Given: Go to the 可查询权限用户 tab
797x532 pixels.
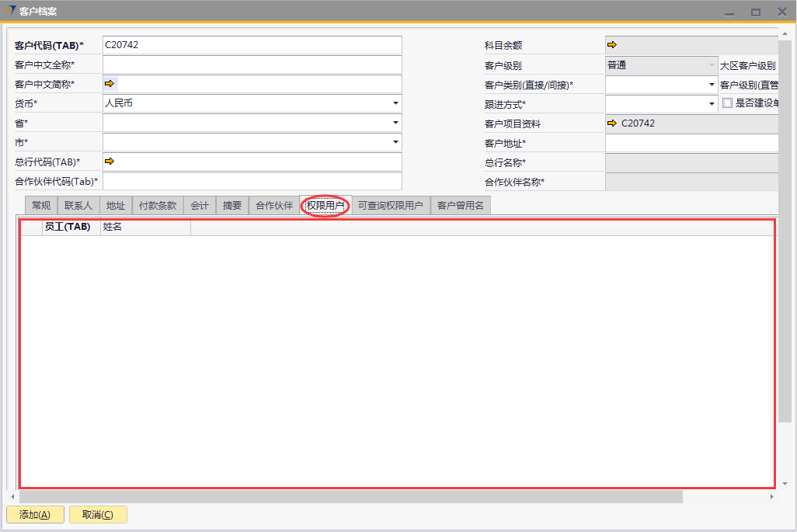Looking at the screenshot, I should coord(390,205).
